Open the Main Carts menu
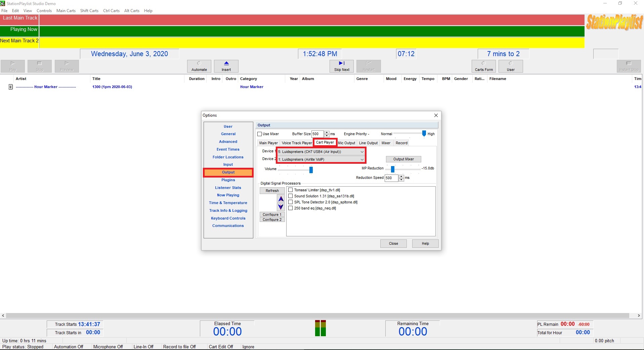This screenshot has width=644, height=350. click(x=66, y=11)
